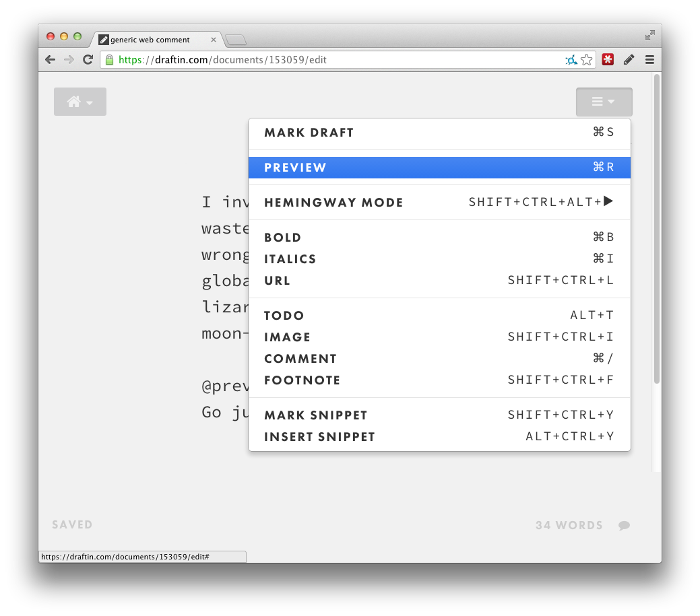The height and width of the screenshot is (616, 700).
Task: Select Preview menu item
Action: (439, 167)
